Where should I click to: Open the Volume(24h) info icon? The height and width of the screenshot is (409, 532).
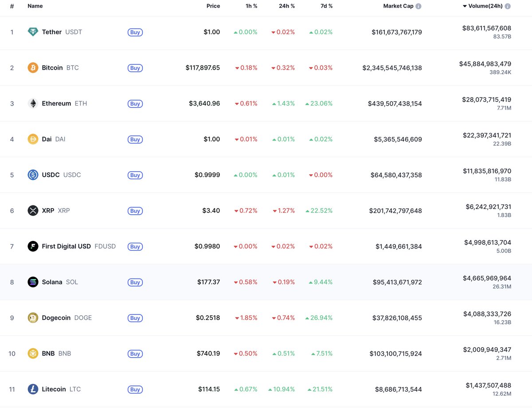click(x=508, y=6)
